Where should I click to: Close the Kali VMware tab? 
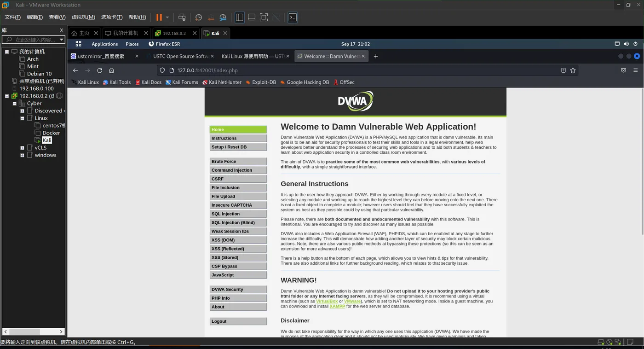pyautogui.click(x=225, y=33)
